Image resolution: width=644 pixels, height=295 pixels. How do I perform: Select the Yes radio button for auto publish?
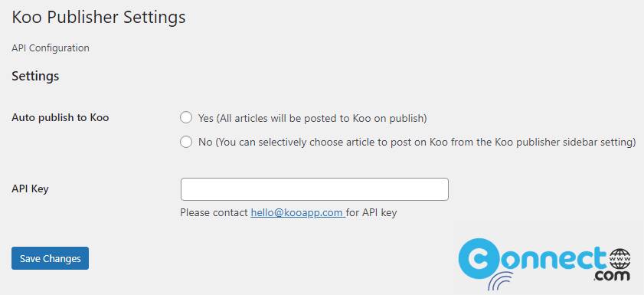(x=186, y=118)
